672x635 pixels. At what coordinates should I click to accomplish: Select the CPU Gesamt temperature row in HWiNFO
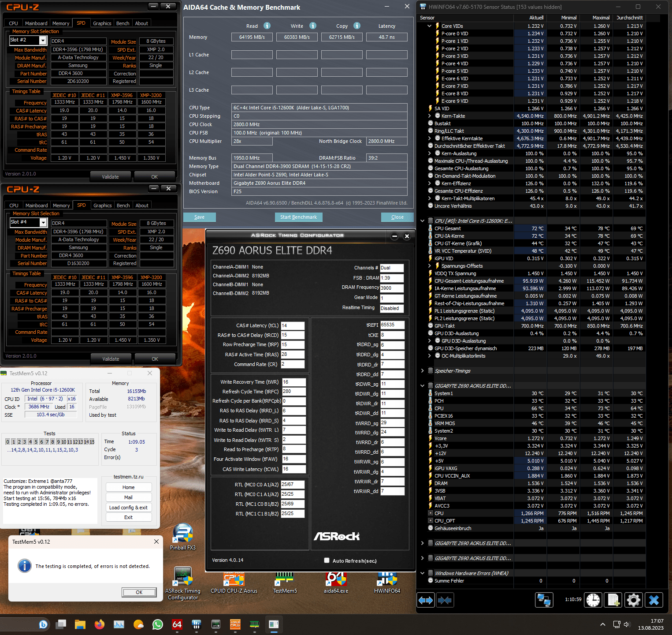tap(532, 228)
